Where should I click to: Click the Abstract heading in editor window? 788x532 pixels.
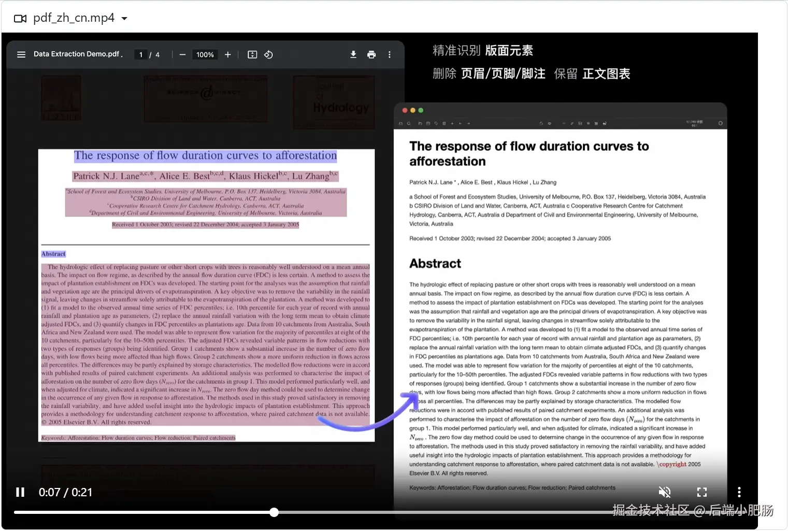tap(435, 264)
